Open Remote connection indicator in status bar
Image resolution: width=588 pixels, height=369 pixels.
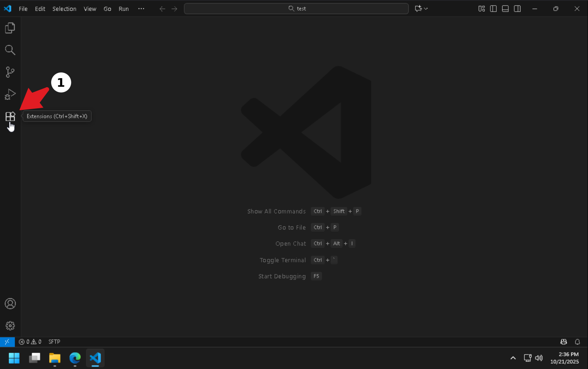point(7,342)
